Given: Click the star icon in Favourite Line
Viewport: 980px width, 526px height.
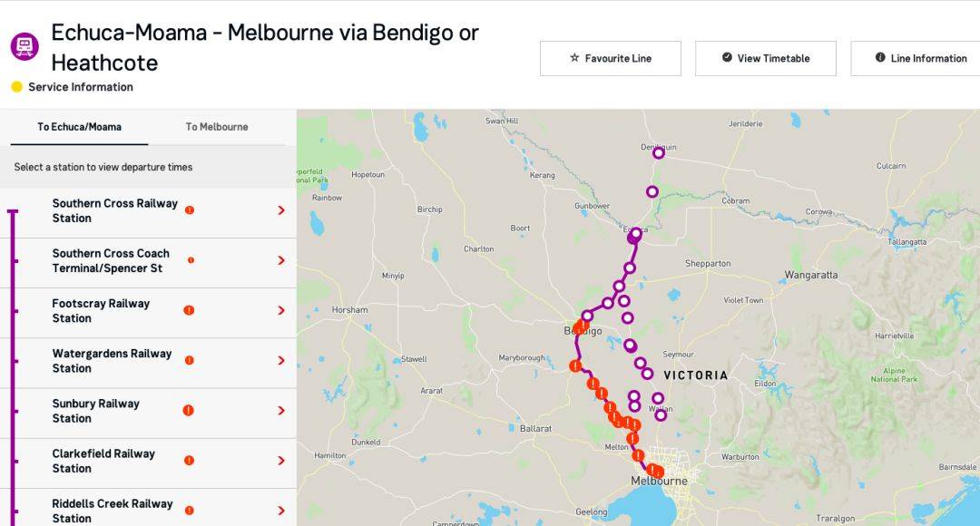Looking at the screenshot, I should tap(574, 58).
